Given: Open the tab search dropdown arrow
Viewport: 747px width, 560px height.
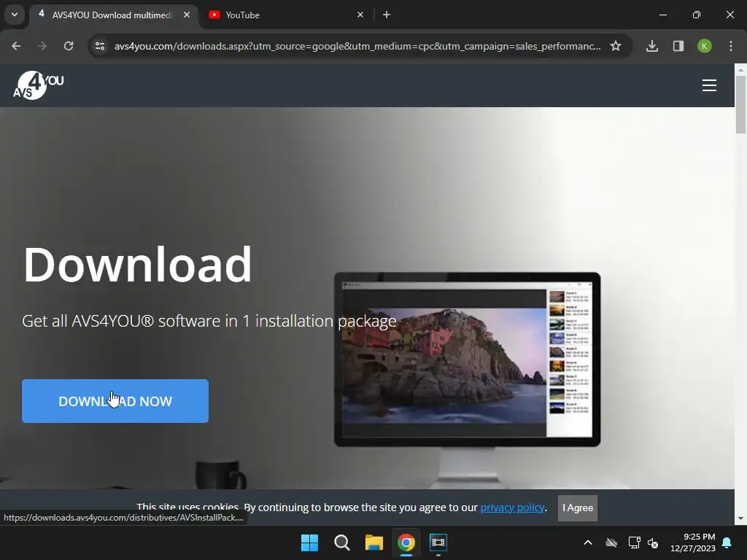Looking at the screenshot, I should 15,15.
